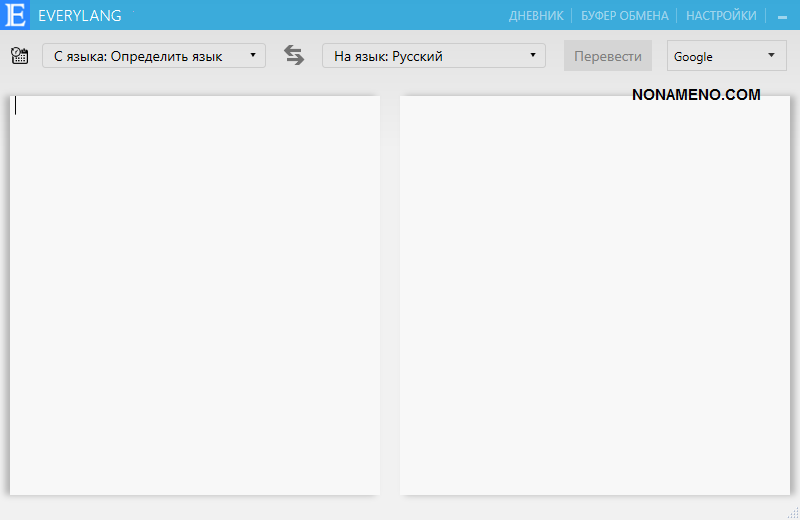Click the NONAMENO.COM watermark text

[x=696, y=95]
